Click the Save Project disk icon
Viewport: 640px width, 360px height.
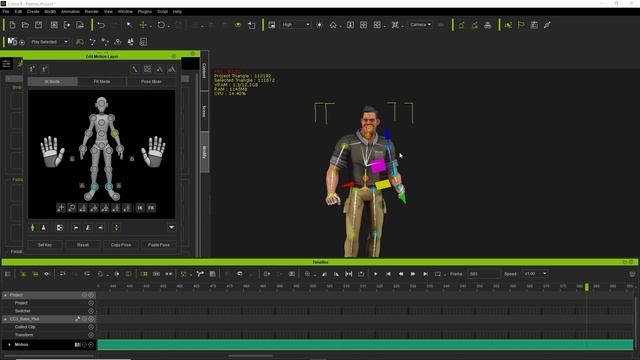[x=38, y=25]
